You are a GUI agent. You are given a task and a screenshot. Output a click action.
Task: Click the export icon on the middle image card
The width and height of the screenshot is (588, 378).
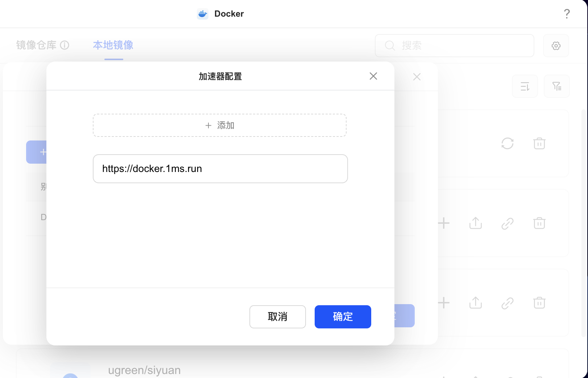click(476, 223)
